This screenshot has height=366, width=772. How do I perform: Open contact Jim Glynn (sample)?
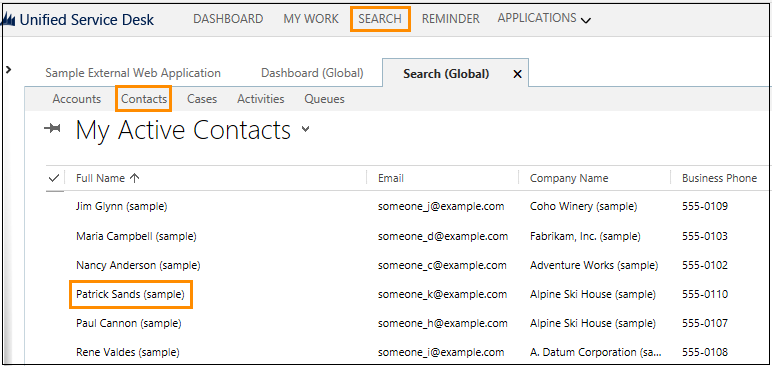121,206
